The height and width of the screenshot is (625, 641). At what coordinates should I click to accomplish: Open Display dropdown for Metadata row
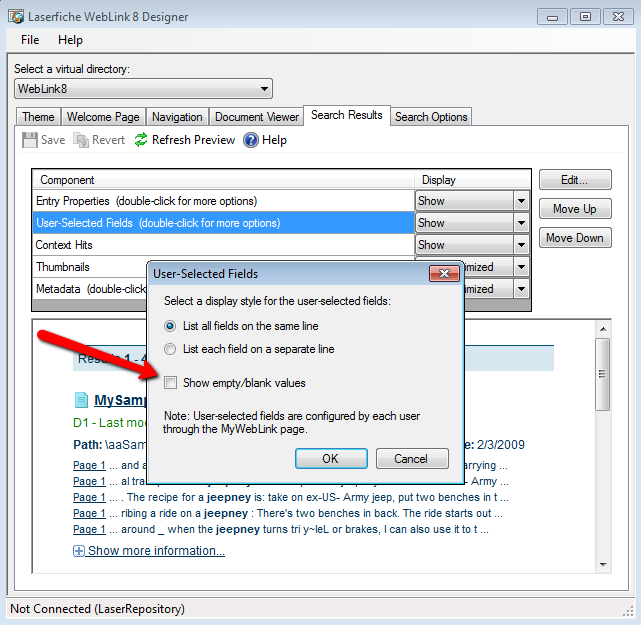pos(521,289)
